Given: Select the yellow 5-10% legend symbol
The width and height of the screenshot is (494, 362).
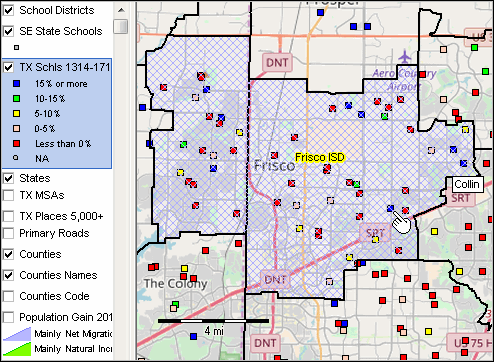Looking at the screenshot, I should (16, 114).
